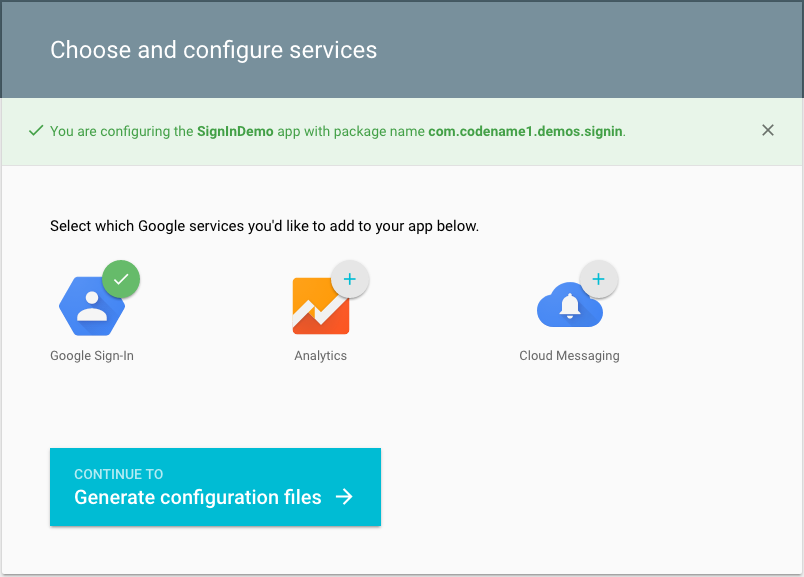The width and height of the screenshot is (804, 577).
Task: Click the CONTINUE TO label on the teal button
Action: (x=118, y=473)
